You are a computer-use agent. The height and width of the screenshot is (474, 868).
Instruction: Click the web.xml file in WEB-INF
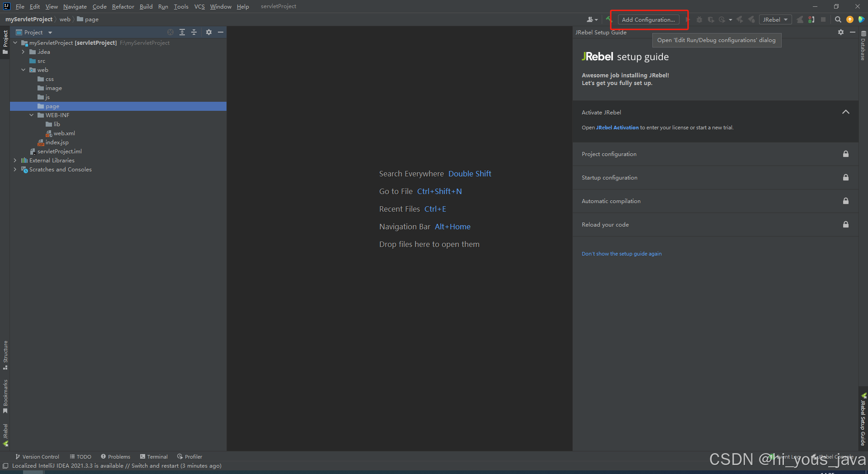[x=60, y=133]
